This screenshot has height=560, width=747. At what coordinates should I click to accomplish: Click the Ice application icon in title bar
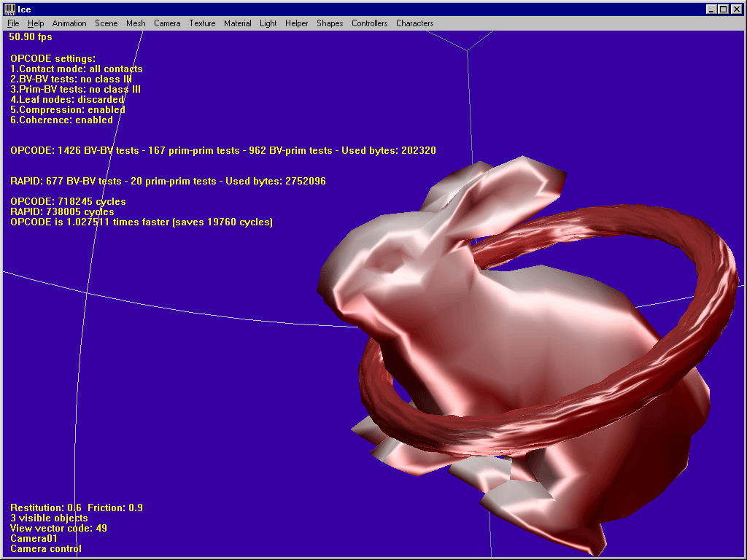(9, 9)
